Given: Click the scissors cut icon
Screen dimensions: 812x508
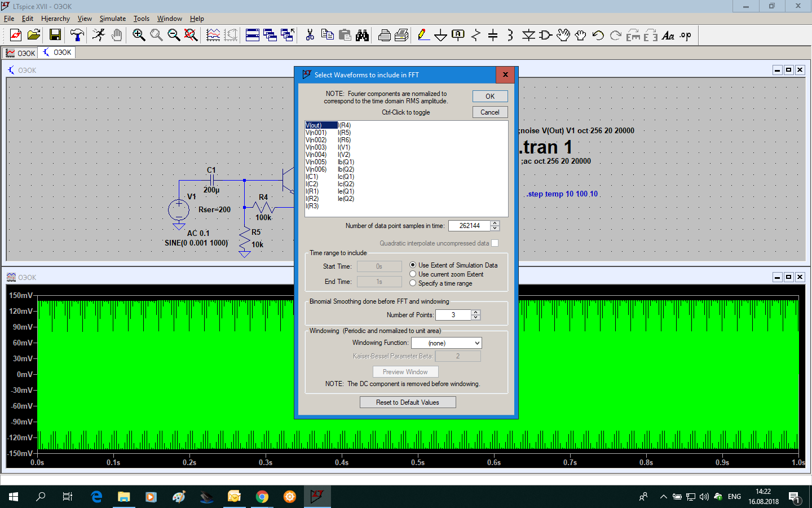Looking at the screenshot, I should [x=310, y=35].
